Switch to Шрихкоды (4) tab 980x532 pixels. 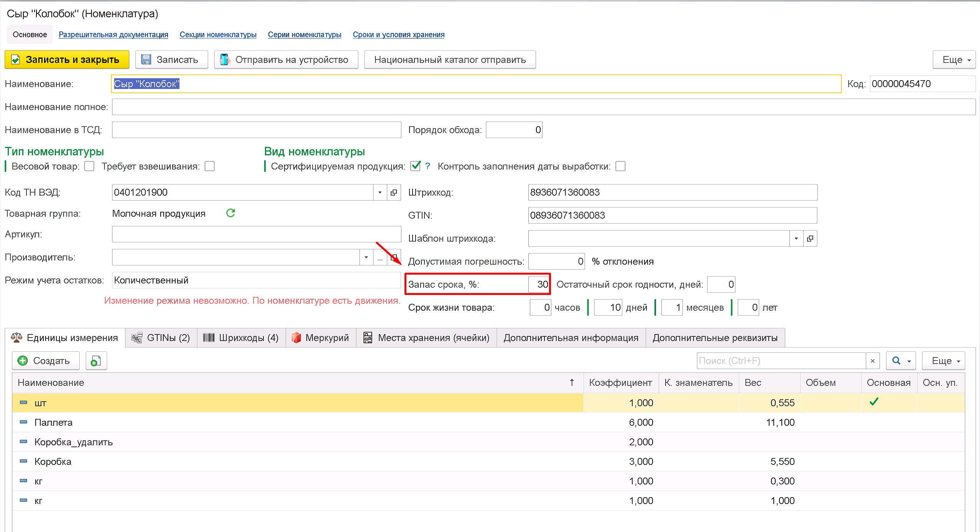242,338
